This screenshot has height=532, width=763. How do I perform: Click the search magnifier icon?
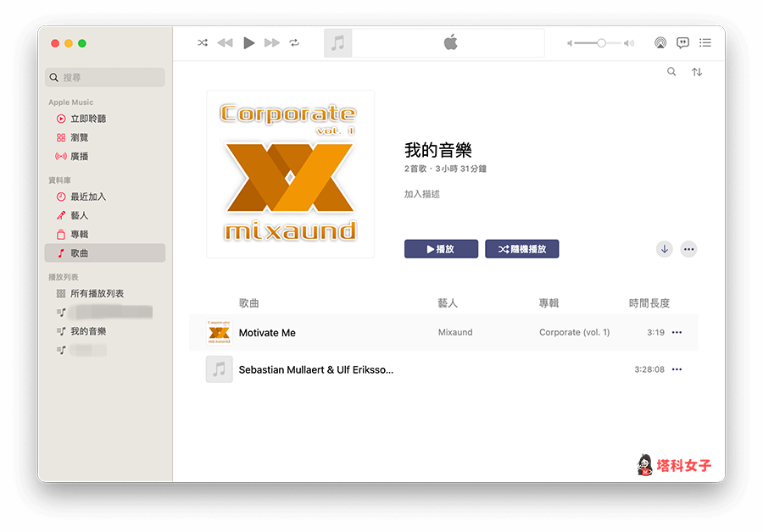[671, 72]
